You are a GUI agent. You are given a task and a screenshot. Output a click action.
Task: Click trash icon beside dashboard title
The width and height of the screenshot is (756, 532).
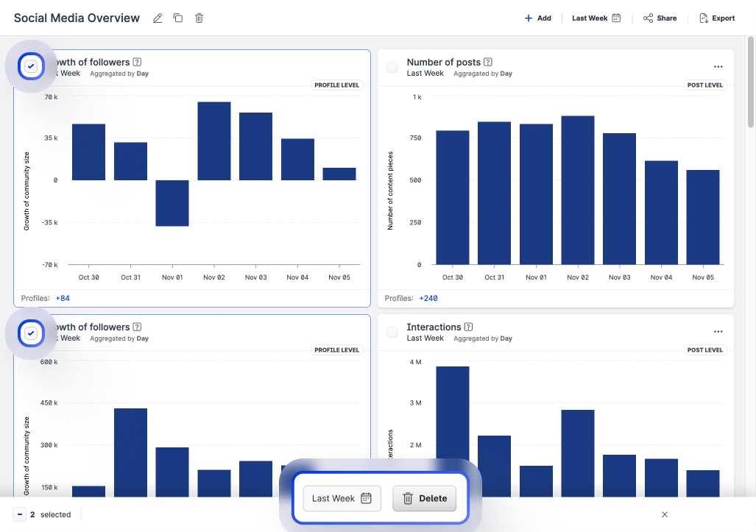pyautogui.click(x=199, y=18)
